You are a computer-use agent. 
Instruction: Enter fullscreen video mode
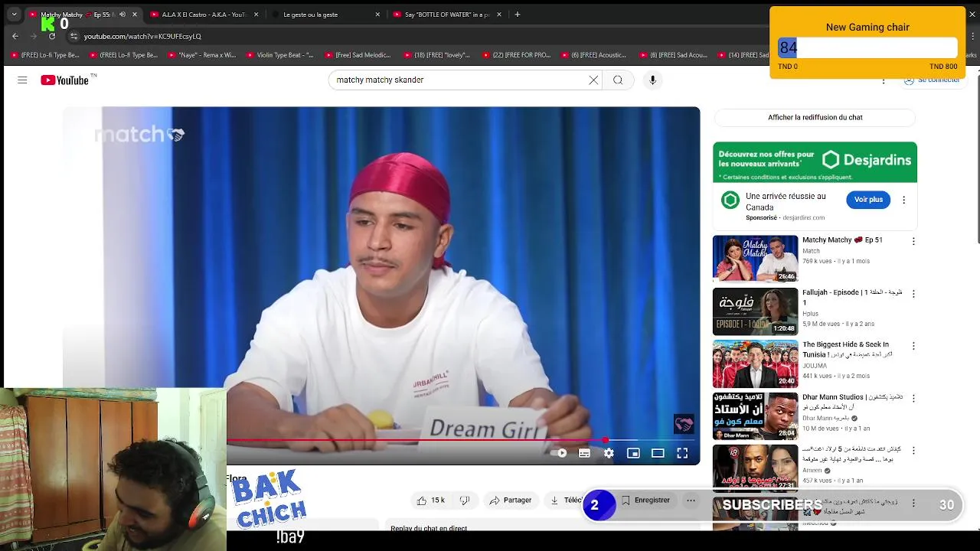682,453
